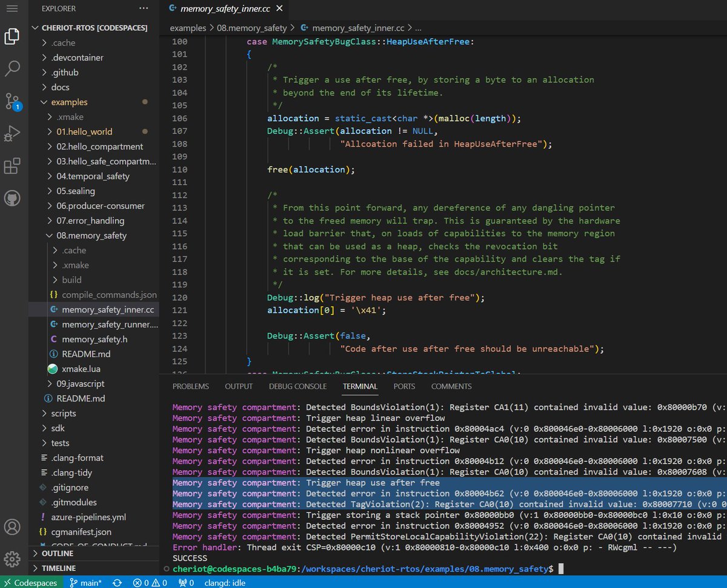Open the Search view in activity bar

pyautogui.click(x=12, y=68)
